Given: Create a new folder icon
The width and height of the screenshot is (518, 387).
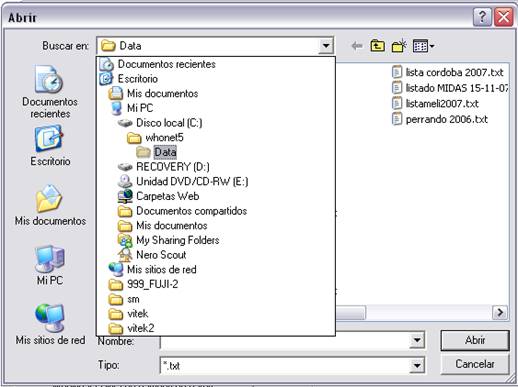Looking at the screenshot, I should (399, 46).
